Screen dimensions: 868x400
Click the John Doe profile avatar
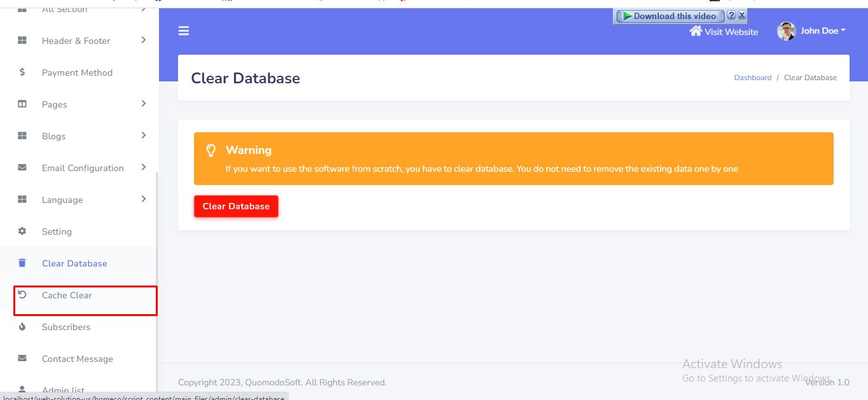(787, 31)
